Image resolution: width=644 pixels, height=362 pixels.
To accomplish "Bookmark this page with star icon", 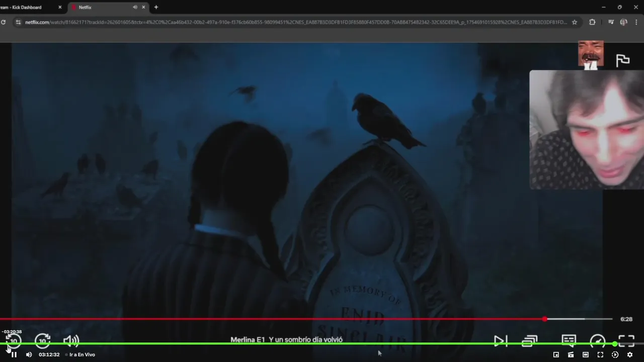I will coord(575,22).
